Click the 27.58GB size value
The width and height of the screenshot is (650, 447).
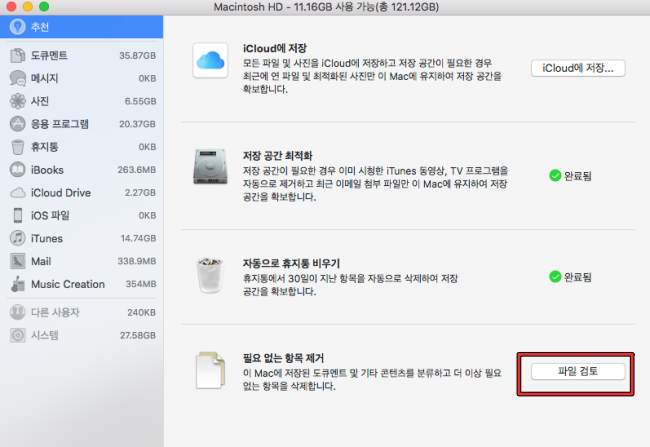(138, 335)
